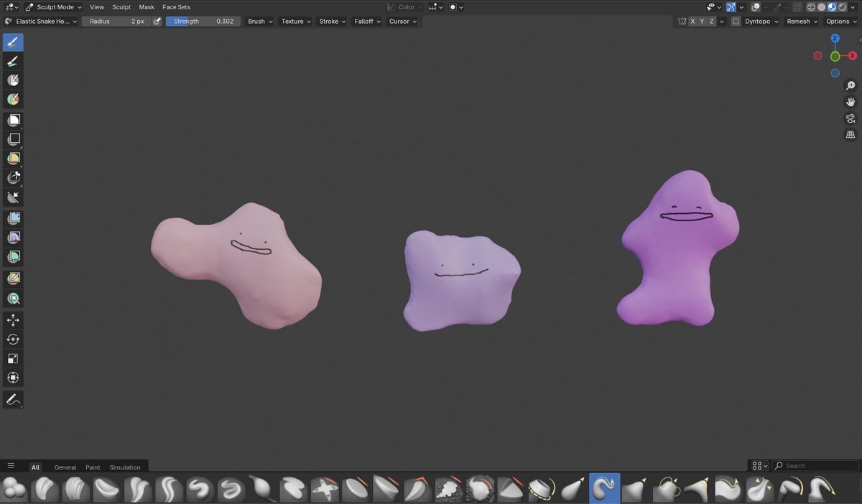The height and width of the screenshot is (504, 862).
Task: Switch to the Simulation brushes tab
Action: (x=125, y=467)
